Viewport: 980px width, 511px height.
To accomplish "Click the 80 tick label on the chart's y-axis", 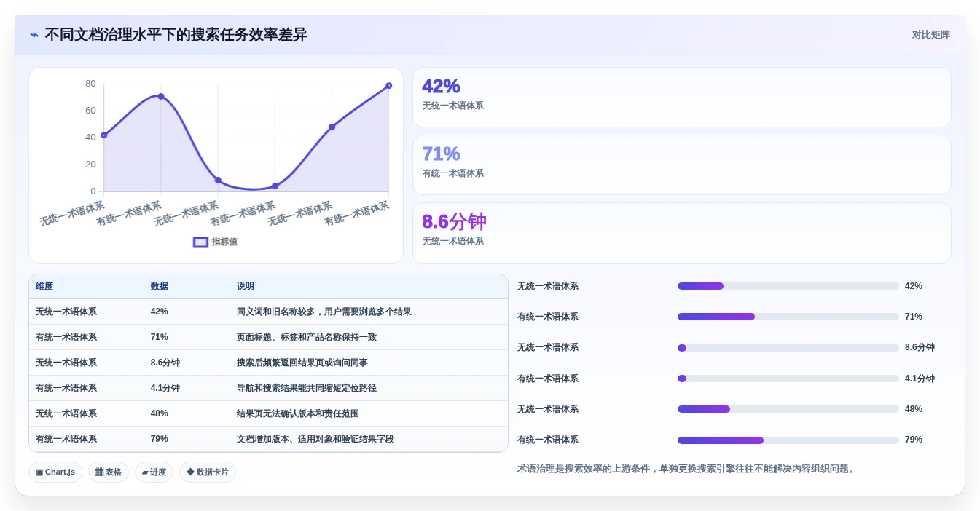I will (90, 84).
